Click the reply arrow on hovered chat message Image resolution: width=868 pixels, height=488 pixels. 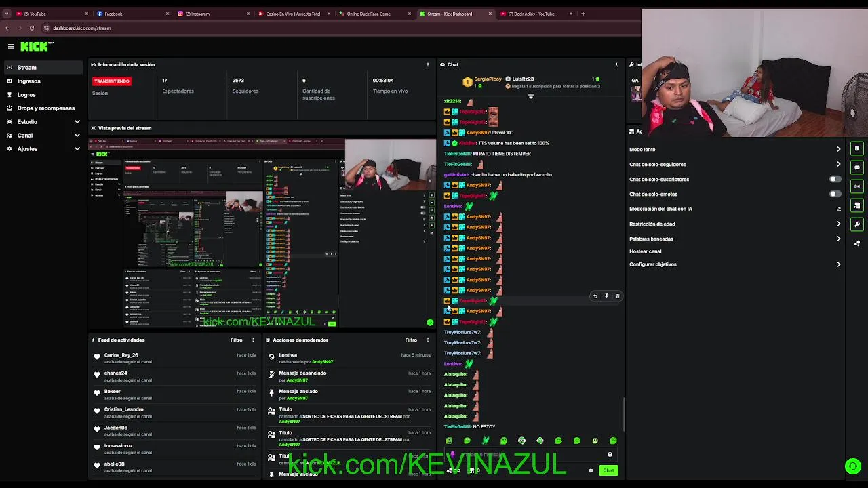coord(595,296)
